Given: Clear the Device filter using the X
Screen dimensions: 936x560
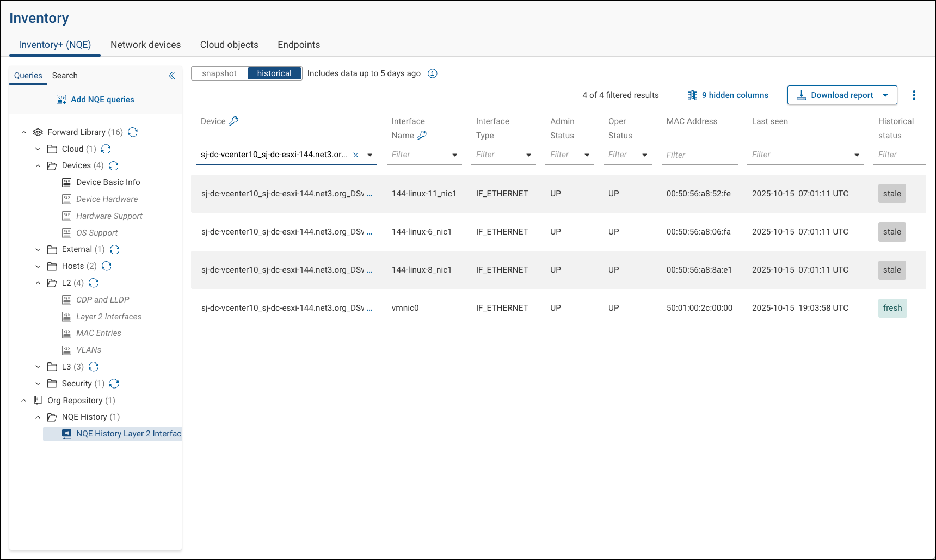Looking at the screenshot, I should (x=356, y=155).
